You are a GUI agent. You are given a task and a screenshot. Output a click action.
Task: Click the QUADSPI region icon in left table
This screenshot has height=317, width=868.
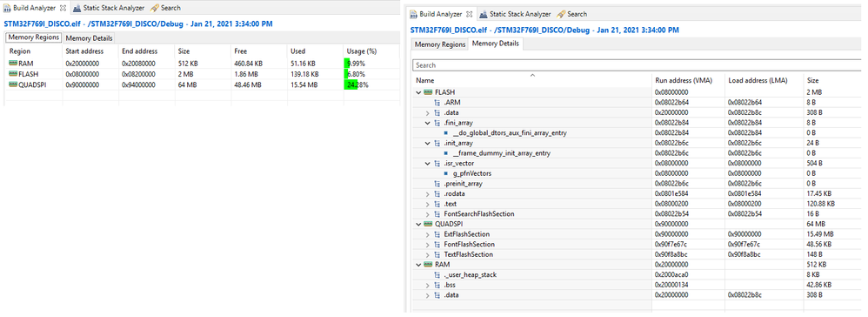(13, 84)
